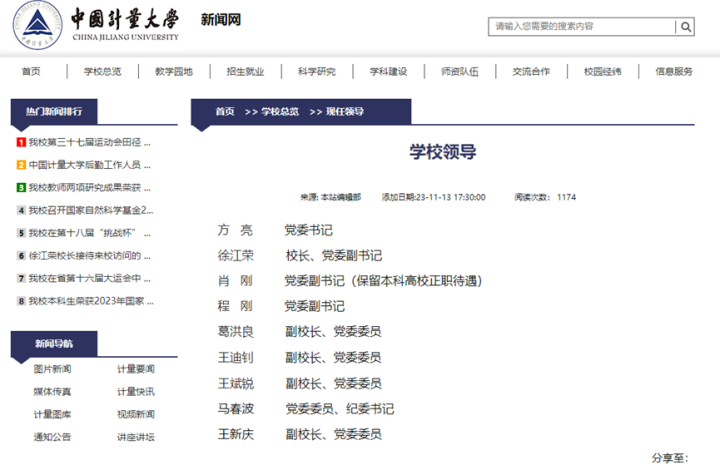
Task: Type in the search keyword input box
Action: [584, 26]
